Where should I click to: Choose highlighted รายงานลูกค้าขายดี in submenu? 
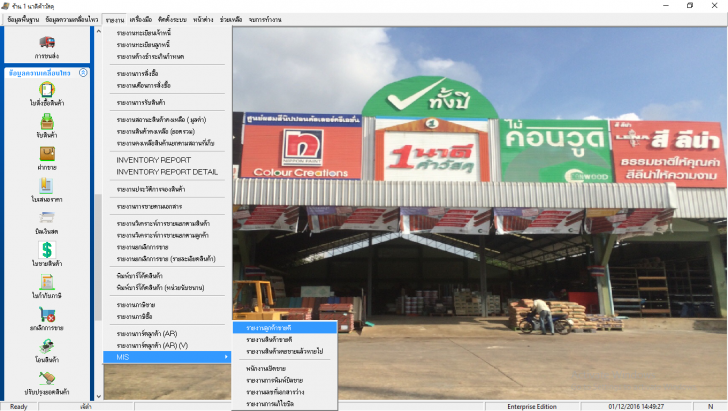click(285, 328)
